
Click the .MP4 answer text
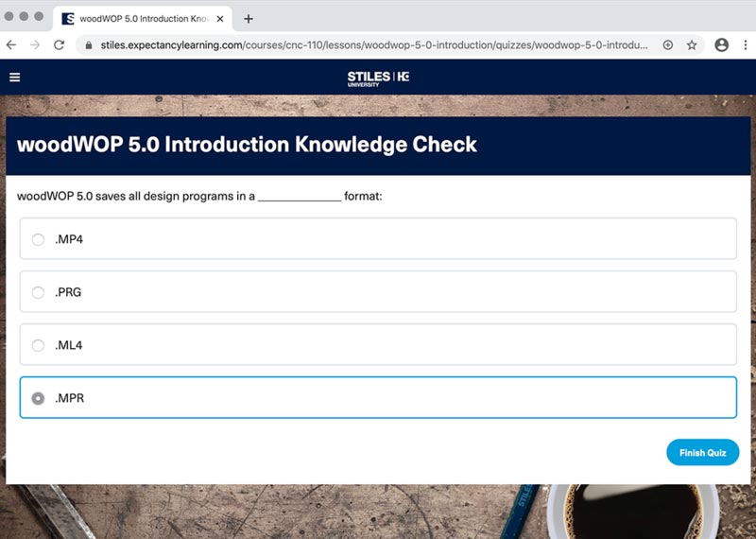[69, 239]
